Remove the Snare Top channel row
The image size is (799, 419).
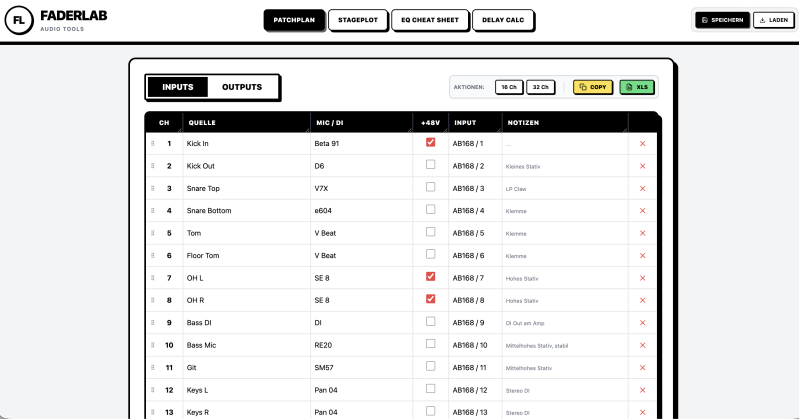point(643,189)
